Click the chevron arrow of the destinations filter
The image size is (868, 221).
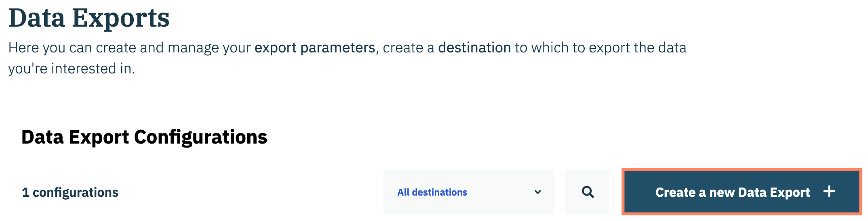[538, 192]
